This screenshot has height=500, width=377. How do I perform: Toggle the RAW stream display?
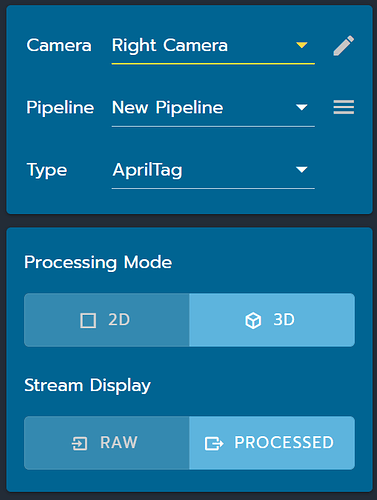point(107,443)
